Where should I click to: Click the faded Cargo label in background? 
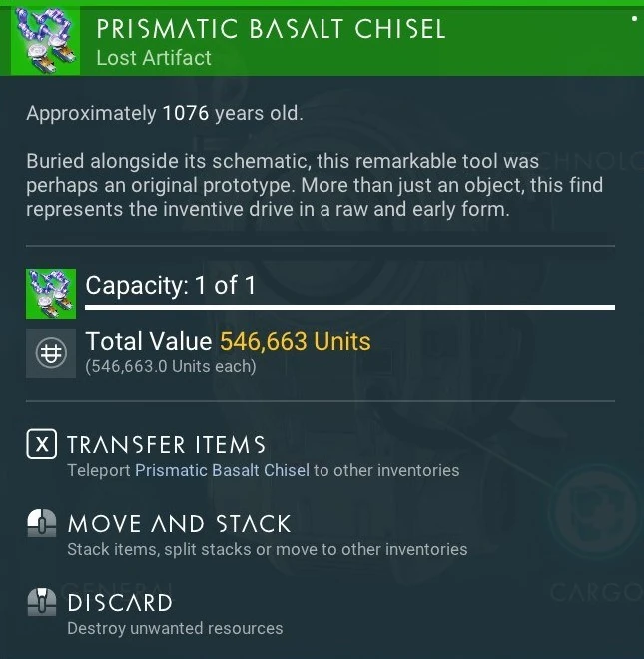[596, 593]
